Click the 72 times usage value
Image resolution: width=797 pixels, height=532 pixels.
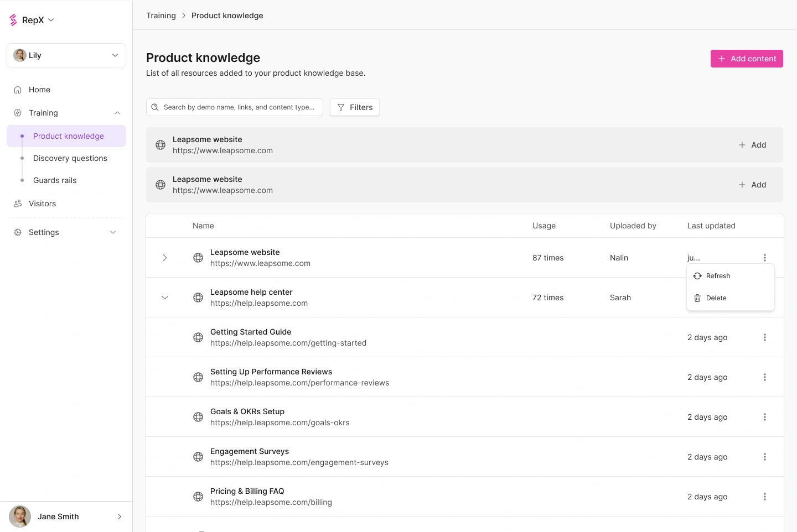pos(548,298)
